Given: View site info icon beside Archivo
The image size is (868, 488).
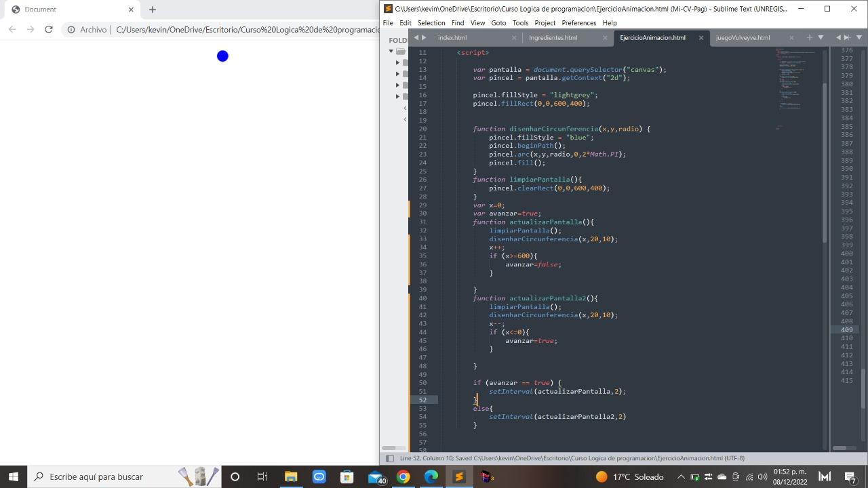Looking at the screenshot, I should (71, 29).
